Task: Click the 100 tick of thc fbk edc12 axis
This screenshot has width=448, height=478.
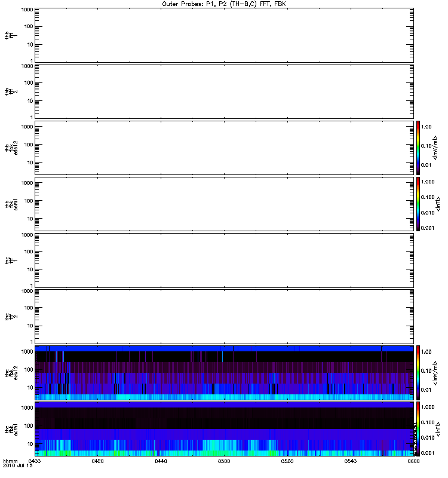Action: tap(29, 370)
